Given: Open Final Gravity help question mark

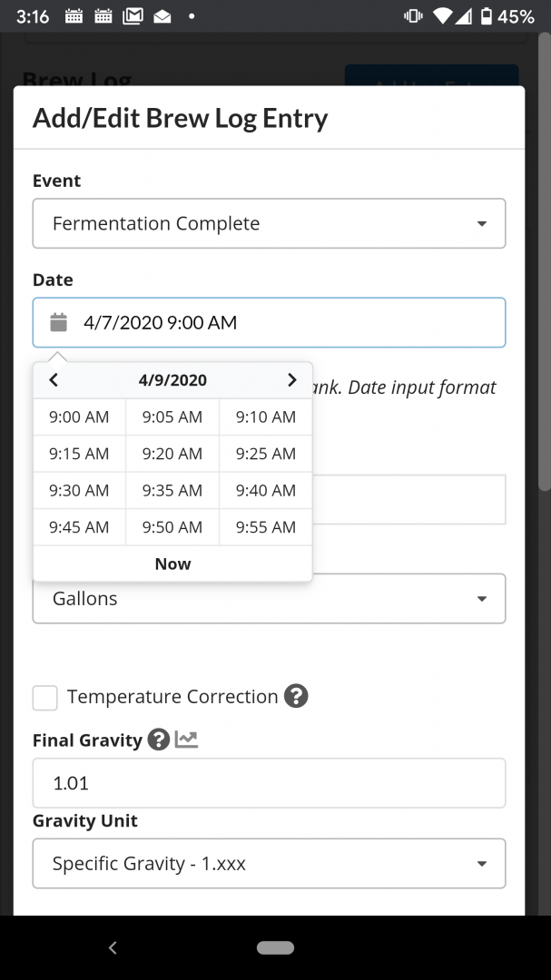Looking at the screenshot, I should (x=159, y=740).
